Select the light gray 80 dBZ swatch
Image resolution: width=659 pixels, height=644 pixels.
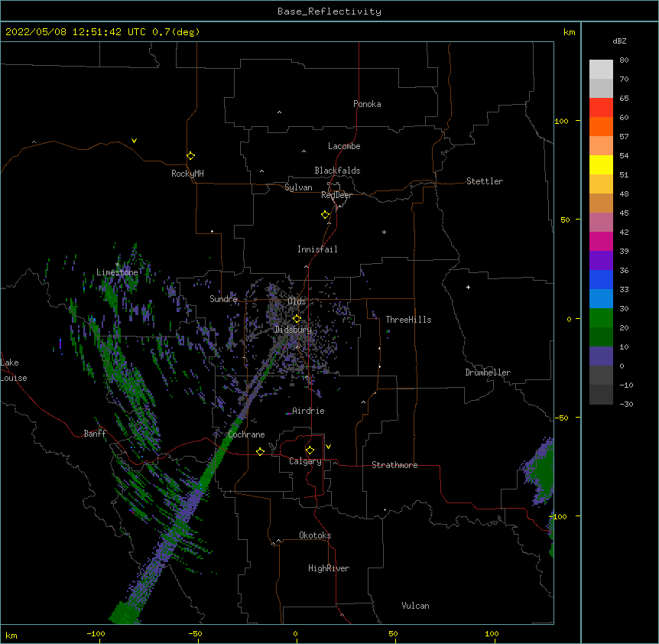coord(601,70)
